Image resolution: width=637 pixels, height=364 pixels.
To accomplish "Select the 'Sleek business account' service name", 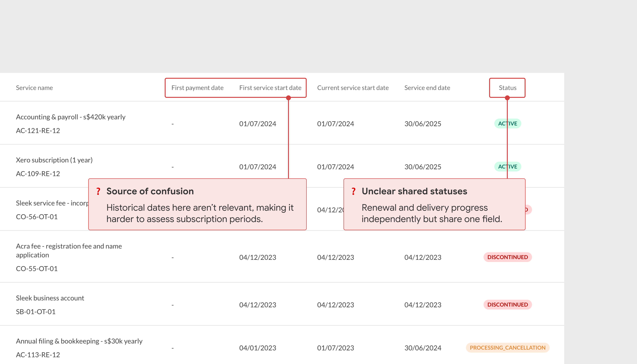I will click(x=50, y=298).
